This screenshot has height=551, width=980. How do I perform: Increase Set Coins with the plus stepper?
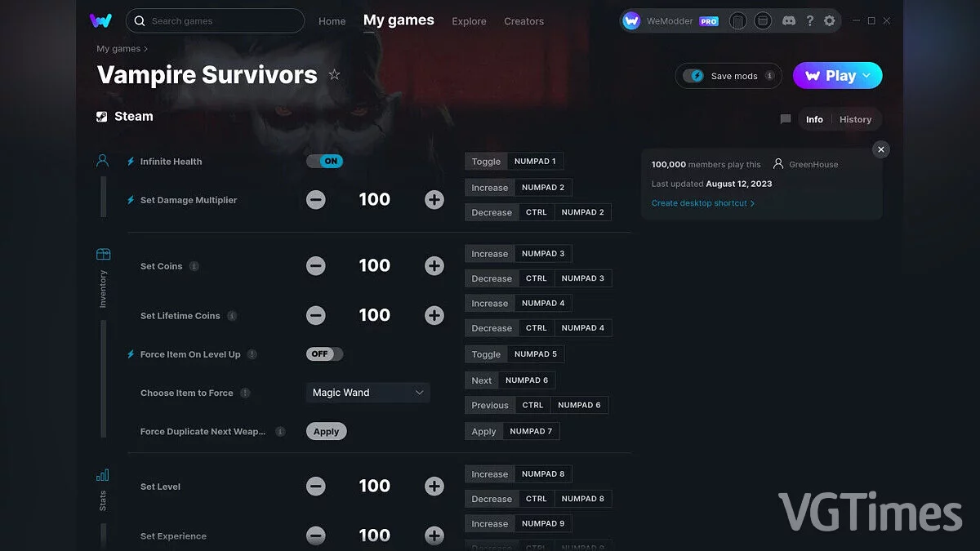click(x=434, y=265)
